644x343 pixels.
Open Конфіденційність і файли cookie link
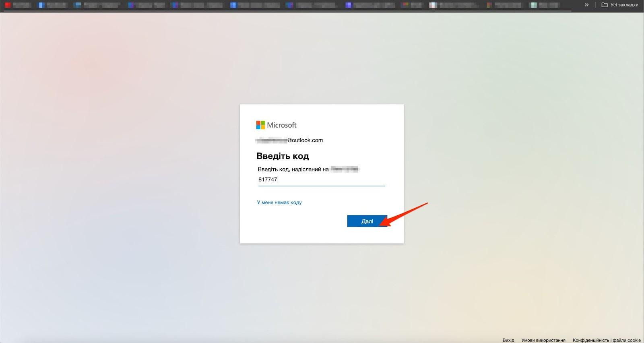607,340
